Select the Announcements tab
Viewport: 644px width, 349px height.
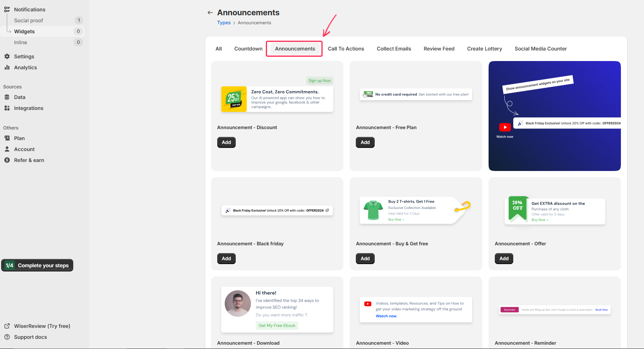pyautogui.click(x=295, y=49)
